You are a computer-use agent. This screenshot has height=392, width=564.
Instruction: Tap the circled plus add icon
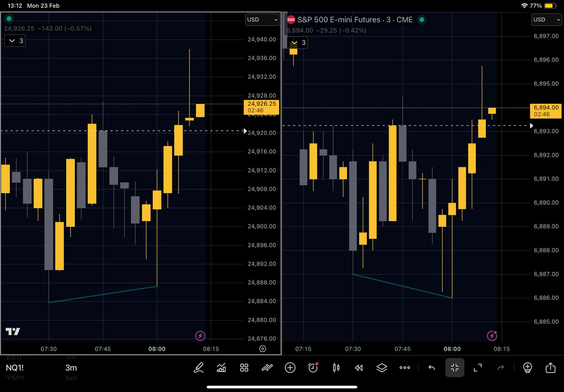coord(290,368)
